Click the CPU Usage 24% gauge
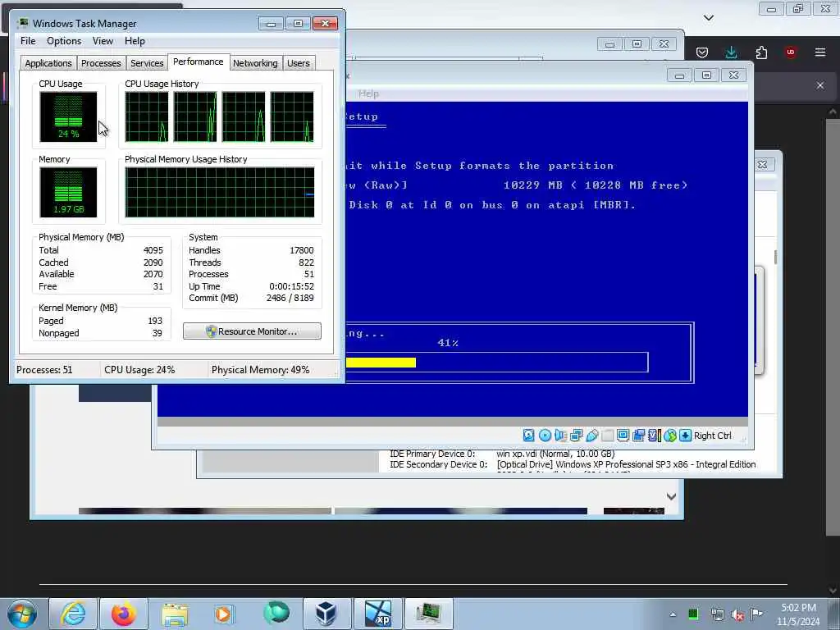The height and width of the screenshot is (630, 840). (x=68, y=116)
